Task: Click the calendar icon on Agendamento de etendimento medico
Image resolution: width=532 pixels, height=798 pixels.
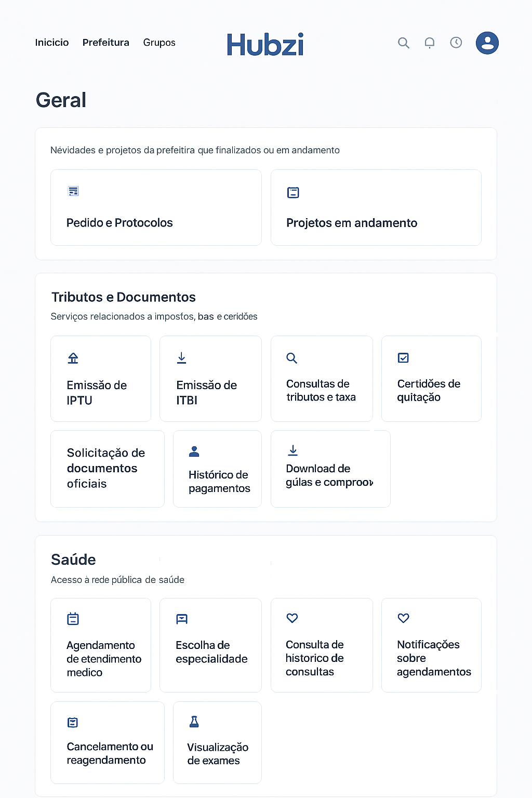Action: tap(73, 618)
